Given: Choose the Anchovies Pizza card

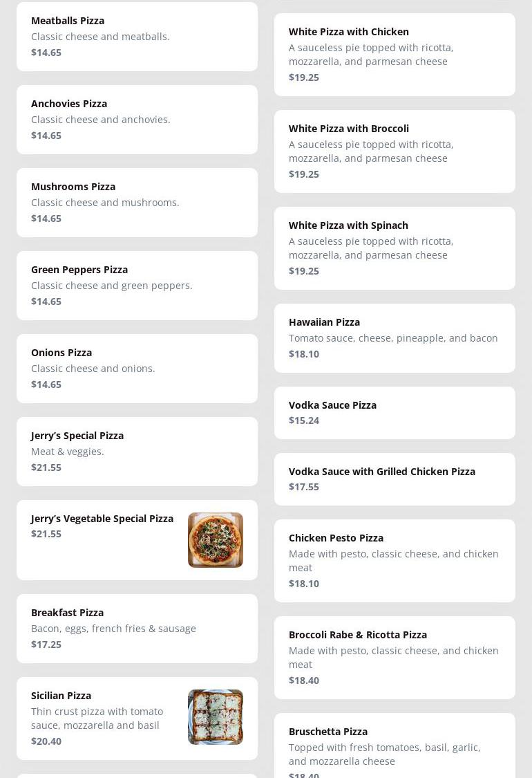Looking at the screenshot, I should pos(137,120).
